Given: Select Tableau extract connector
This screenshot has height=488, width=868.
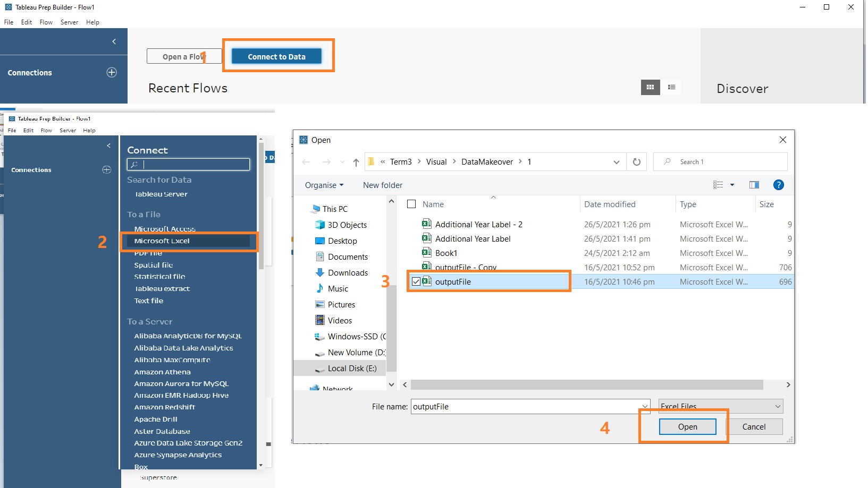Looking at the screenshot, I should (162, 289).
